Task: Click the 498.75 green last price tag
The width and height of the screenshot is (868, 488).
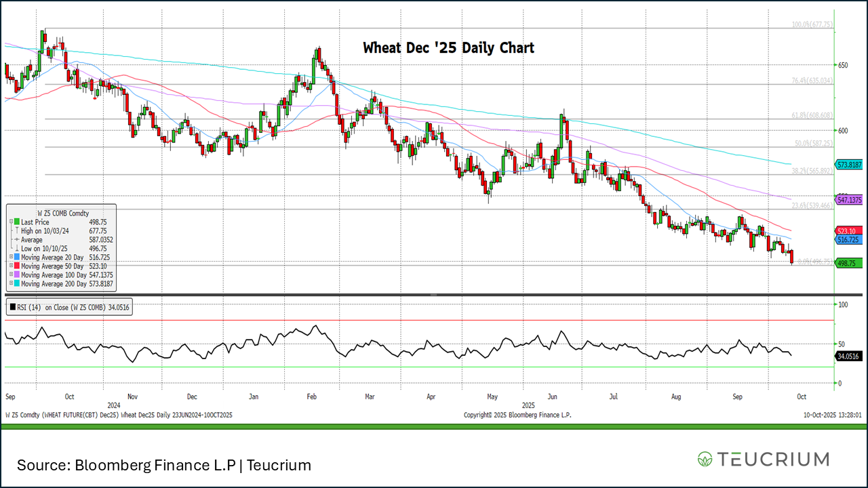Action: coord(849,264)
